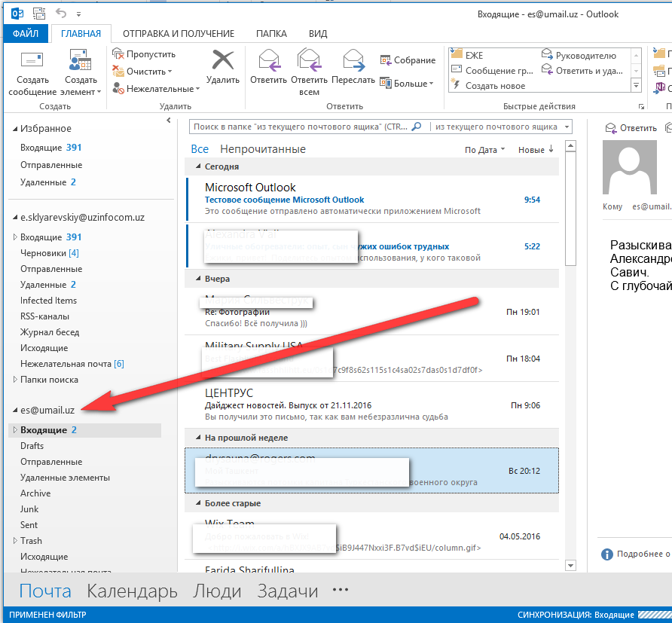The height and width of the screenshot is (623, 672).
Task: Expand the Папки поиска folder
Action: pyautogui.click(x=15, y=379)
